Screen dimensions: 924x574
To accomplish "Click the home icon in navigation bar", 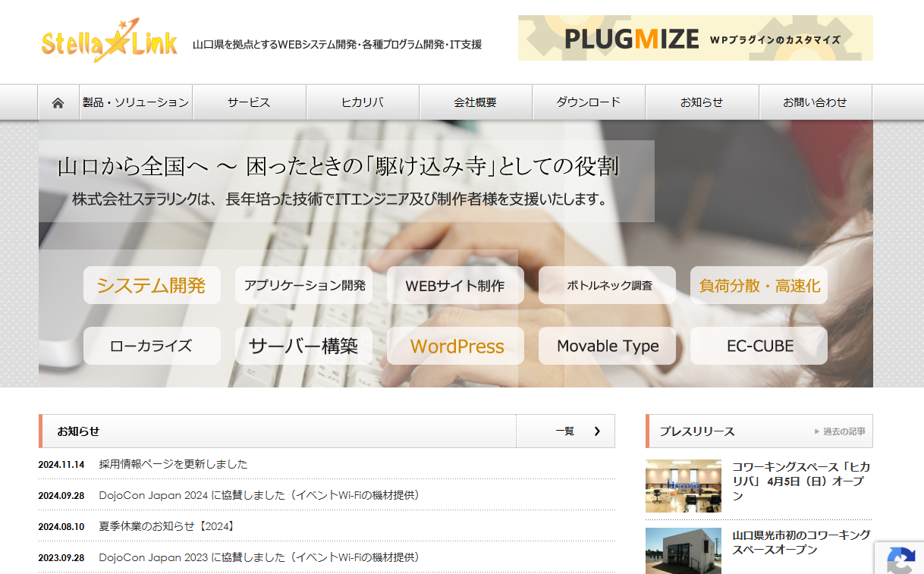I will tap(58, 102).
